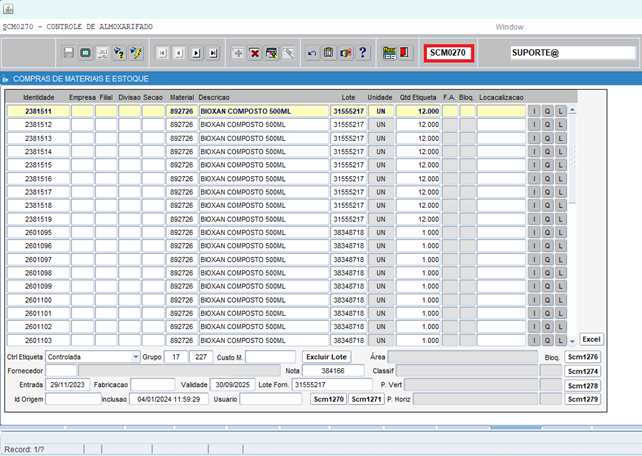The height and width of the screenshot is (456, 642).
Task: Go to last record arrow icon
Action: [213, 53]
